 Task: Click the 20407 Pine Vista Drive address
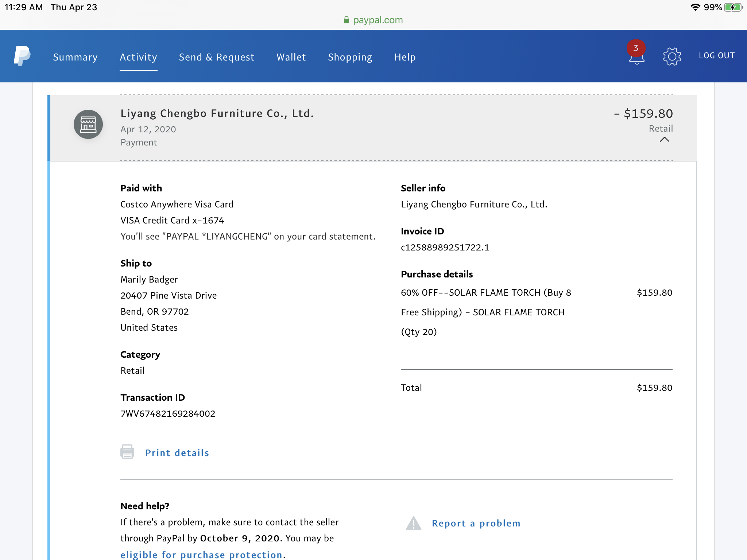click(169, 295)
